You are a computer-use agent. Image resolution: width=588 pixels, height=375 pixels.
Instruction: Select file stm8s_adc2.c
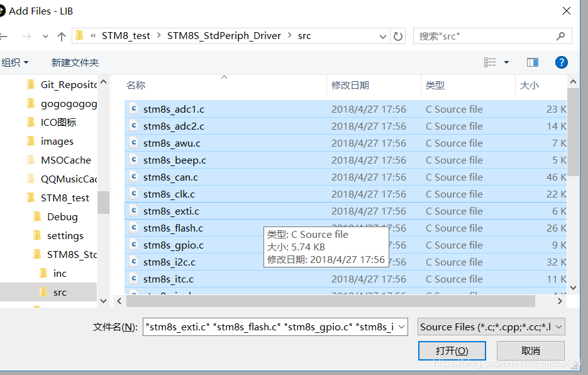tap(345, 126)
